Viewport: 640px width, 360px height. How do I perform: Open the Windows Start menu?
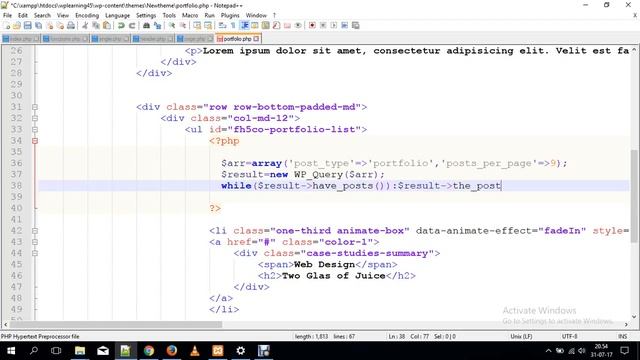click(11, 351)
